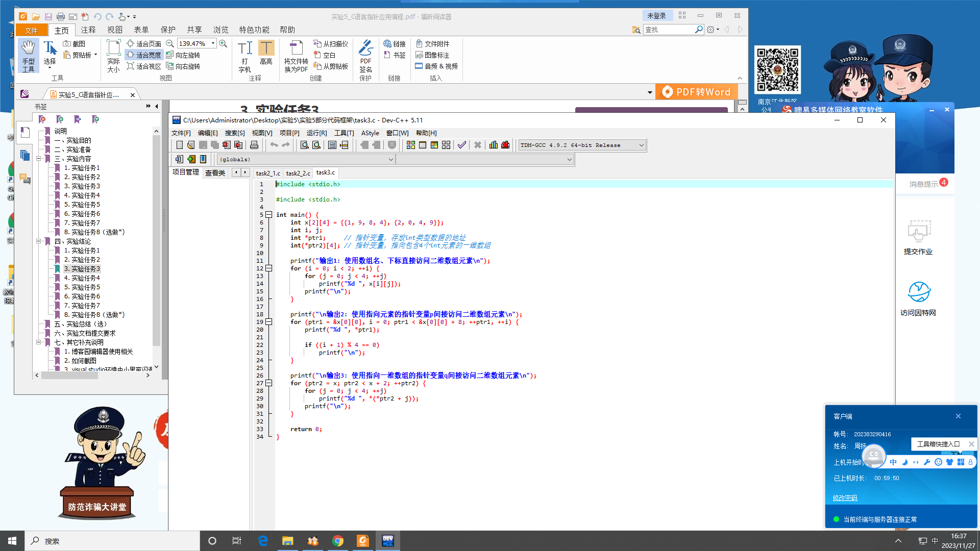Click the Compile icon in Dev-C++ toolbar
The image size is (980, 551).
(x=410, y=145)
